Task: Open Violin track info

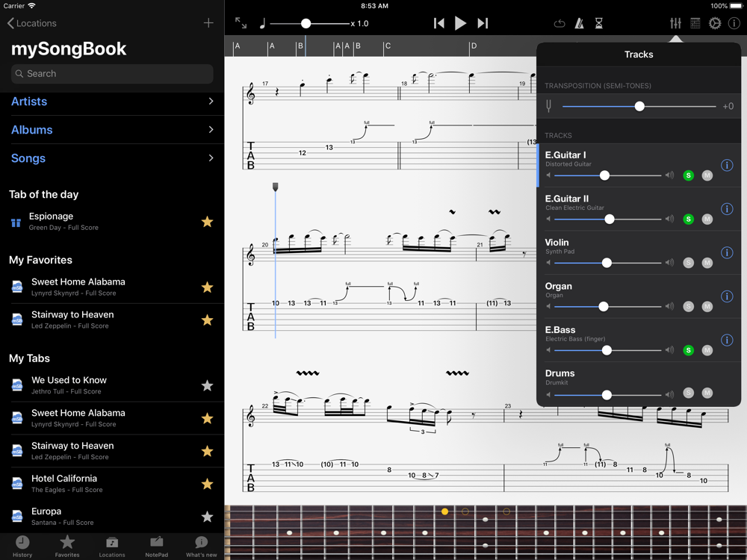Action: click(727, 252)
